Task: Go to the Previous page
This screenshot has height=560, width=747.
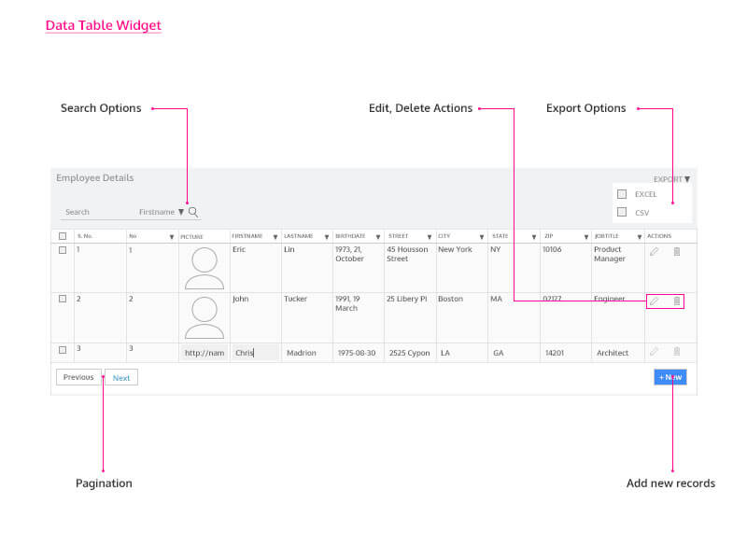Action: coord(78,377)
